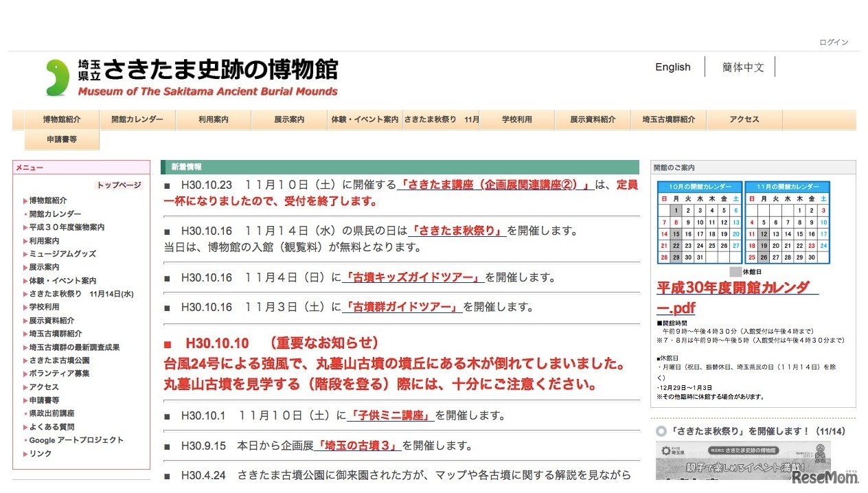
Task: Open Google アートプロジェクト in sidebar
Action: [76, 440]
